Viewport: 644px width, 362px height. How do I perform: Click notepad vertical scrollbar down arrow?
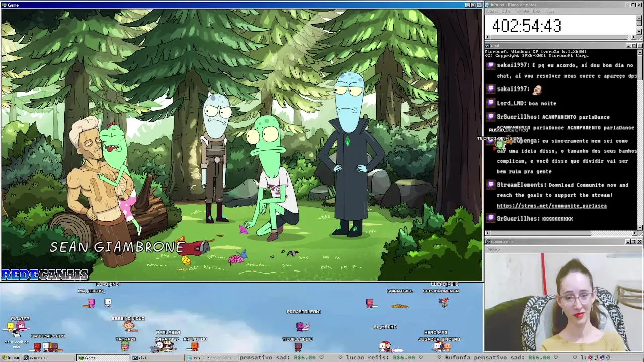pyautogui.click(x=639, y=32)
